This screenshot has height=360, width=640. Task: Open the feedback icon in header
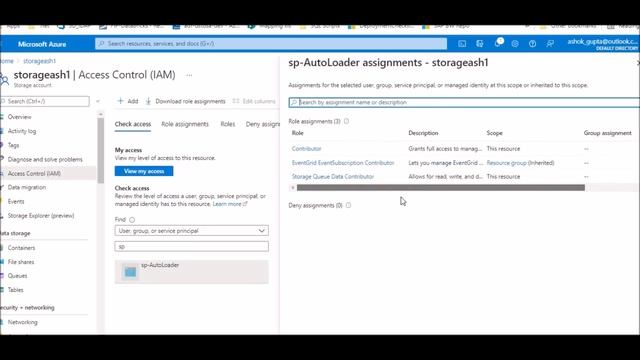click(550, 44)
